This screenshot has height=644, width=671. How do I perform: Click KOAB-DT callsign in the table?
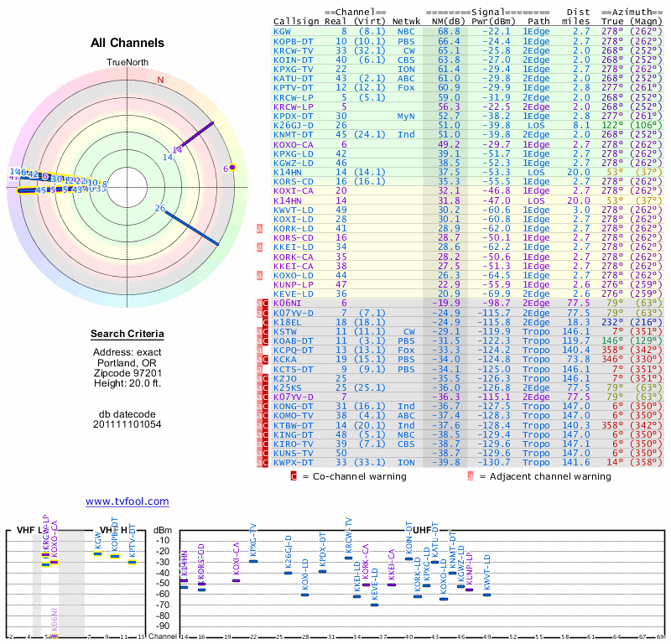294,341
